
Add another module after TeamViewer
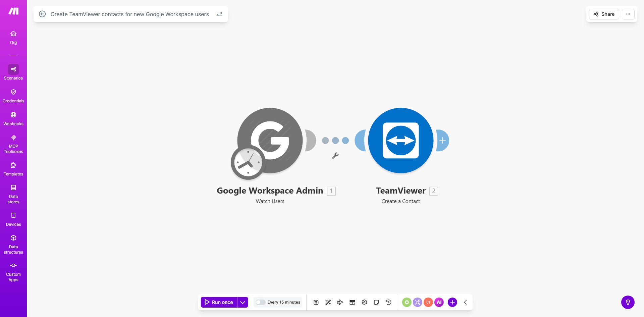[443, 140]
